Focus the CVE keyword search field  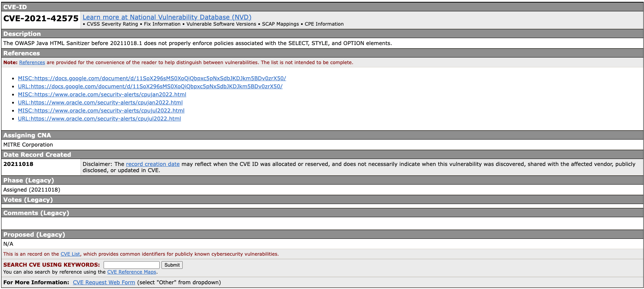[131, 265]
